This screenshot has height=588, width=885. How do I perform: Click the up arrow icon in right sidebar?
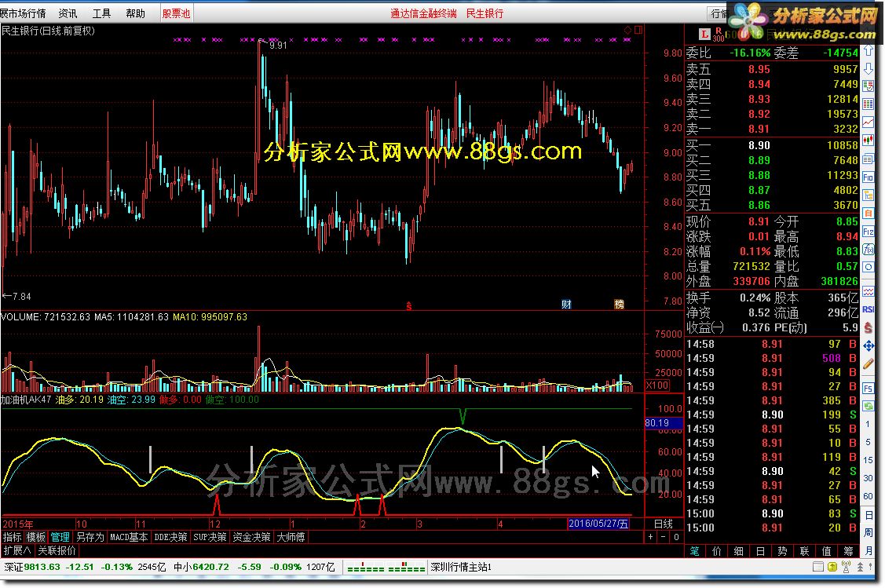tap(868, 51)
